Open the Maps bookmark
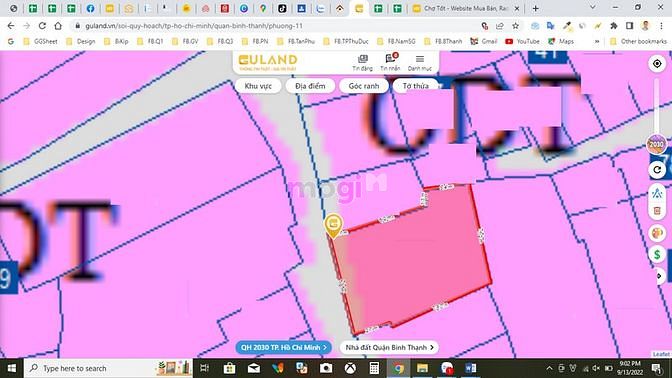Viewport: 672px width, 378px height. (x=561, y=42)
